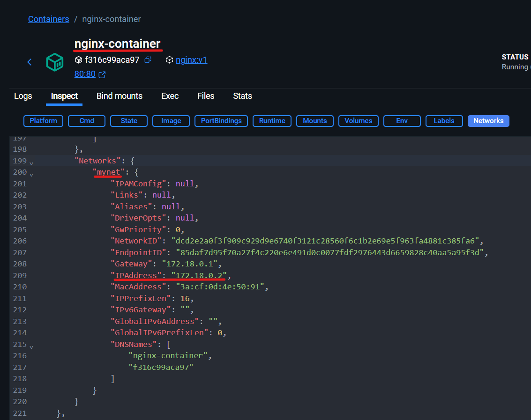531x420 pixels.
Task: Go back using the left chevron arrow
Action: click(x=30, y=62)
